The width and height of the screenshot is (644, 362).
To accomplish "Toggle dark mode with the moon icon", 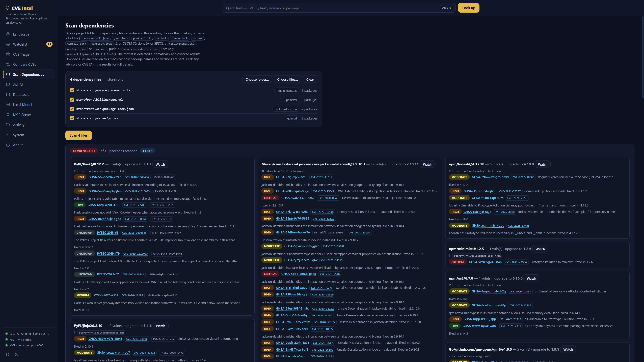I will tap(17, 354).
